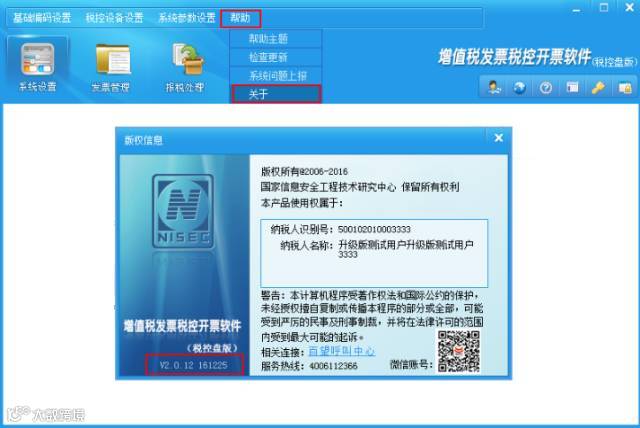This screenshot has height=428, width=640.
Task: Click the question mark help icon
Action: (546, 88)
